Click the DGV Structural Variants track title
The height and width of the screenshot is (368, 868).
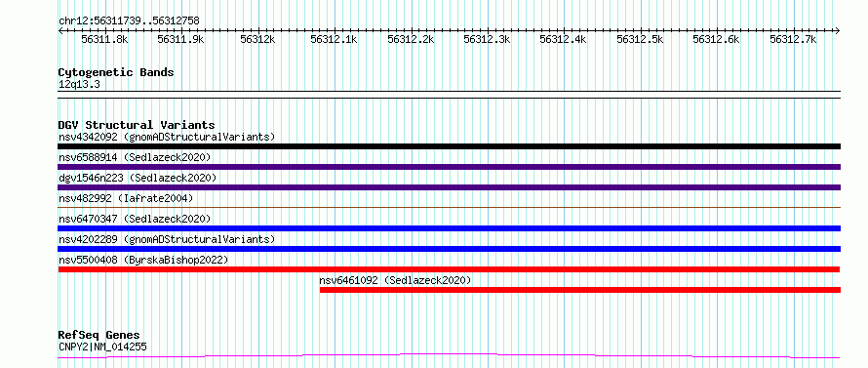(x=137, y=125)
